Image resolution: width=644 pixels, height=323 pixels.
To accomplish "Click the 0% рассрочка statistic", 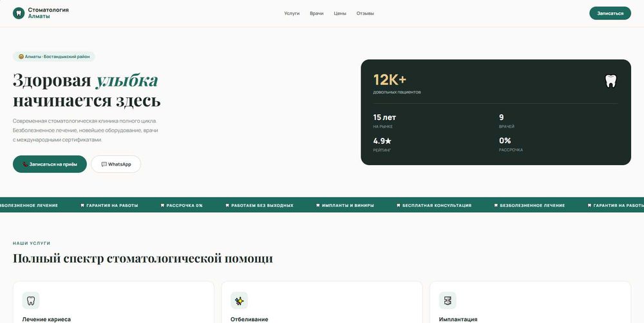I will [511, 144].
